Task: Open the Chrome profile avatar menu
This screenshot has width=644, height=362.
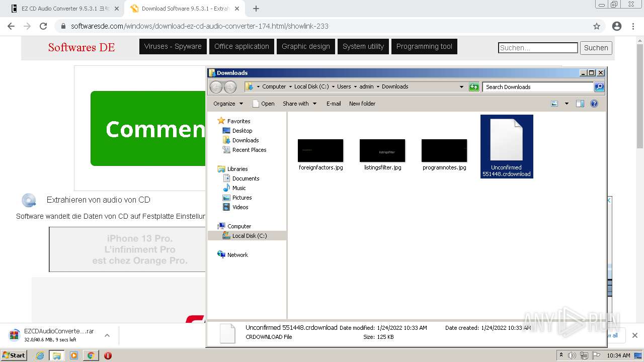Action: tap(617, 26)
